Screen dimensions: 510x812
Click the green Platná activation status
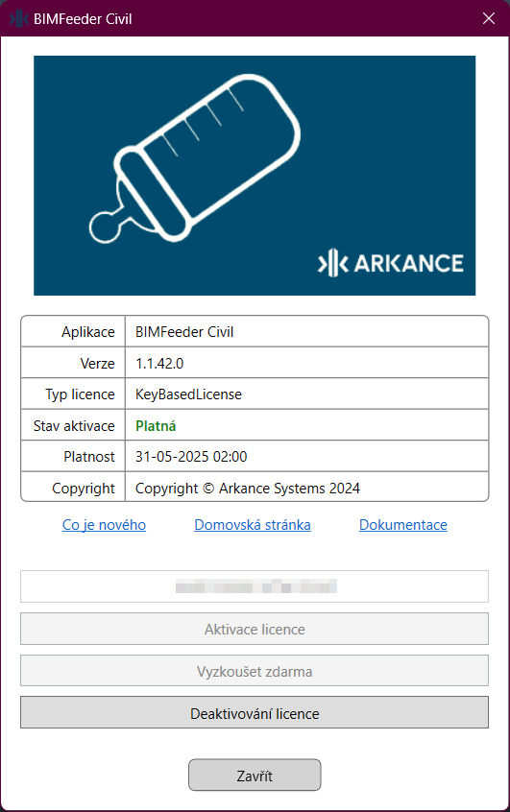[x=156, y=426]
